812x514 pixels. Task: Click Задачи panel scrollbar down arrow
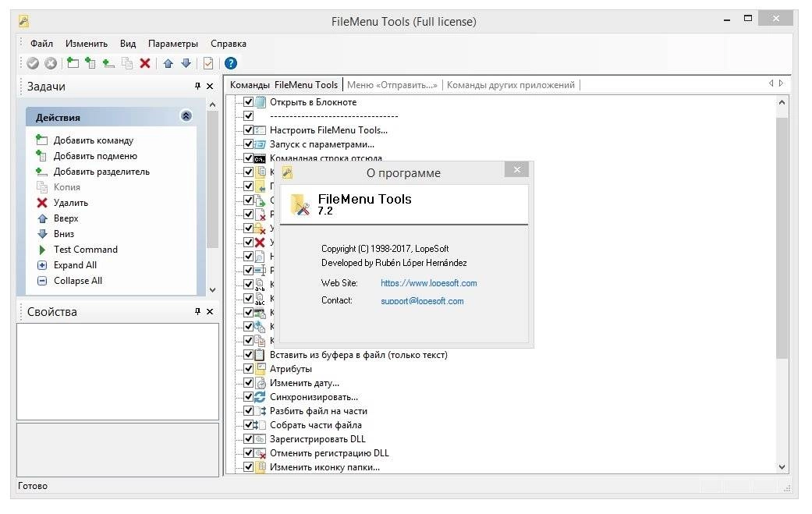click(x=212, y=290)
